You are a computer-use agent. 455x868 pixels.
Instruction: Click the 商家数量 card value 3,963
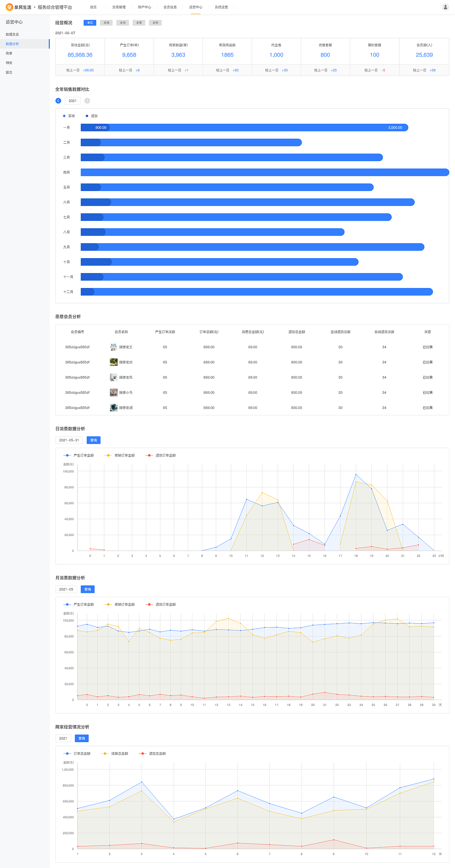point(178,55)
